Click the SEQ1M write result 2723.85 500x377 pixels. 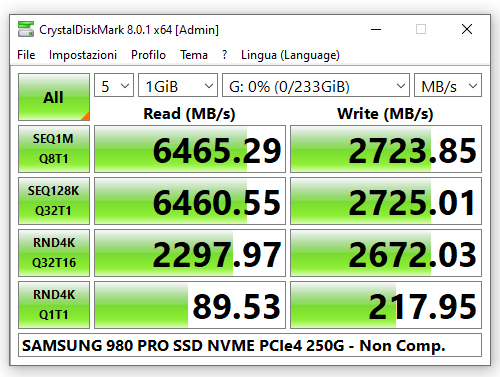(386, 149)
